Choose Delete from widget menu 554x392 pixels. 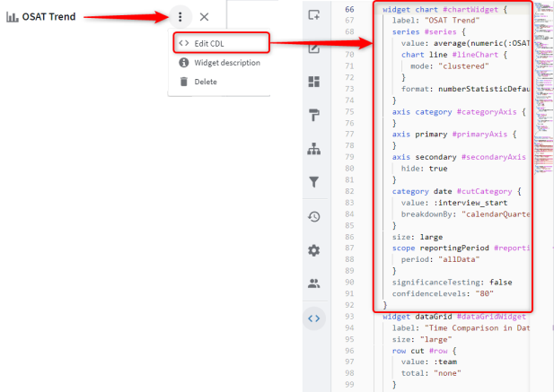219,82
